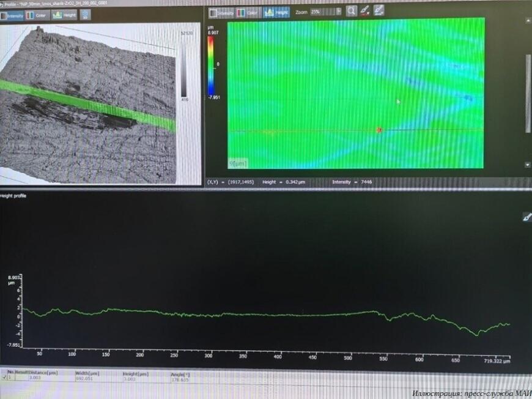Click the rightmost measurement tool icon in map toolbar
This screenshot has height=399, width=532.
(x=379, y=10)
